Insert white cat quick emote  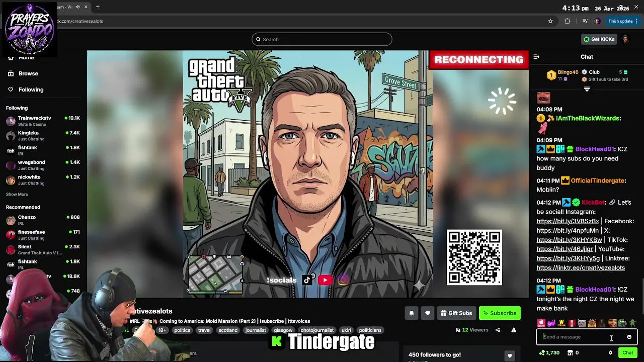[582, 323]
